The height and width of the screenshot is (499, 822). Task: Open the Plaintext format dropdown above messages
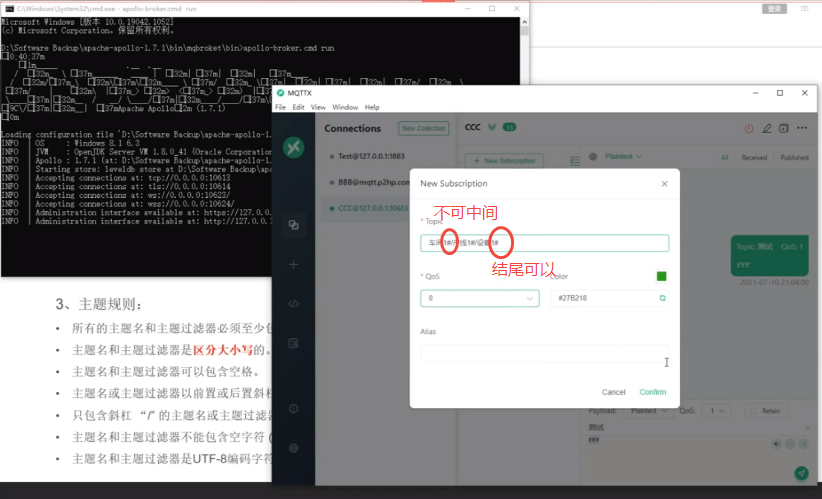click(x=623, y=156)
